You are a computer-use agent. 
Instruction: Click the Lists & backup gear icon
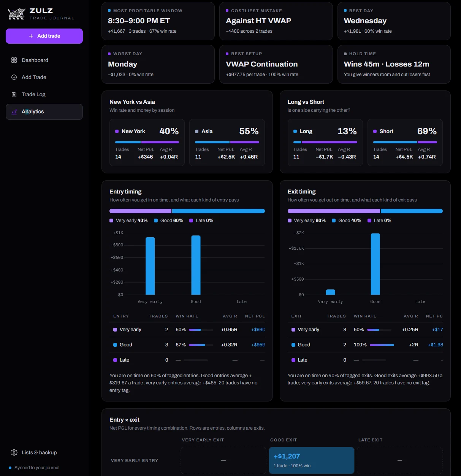(14, 452)
